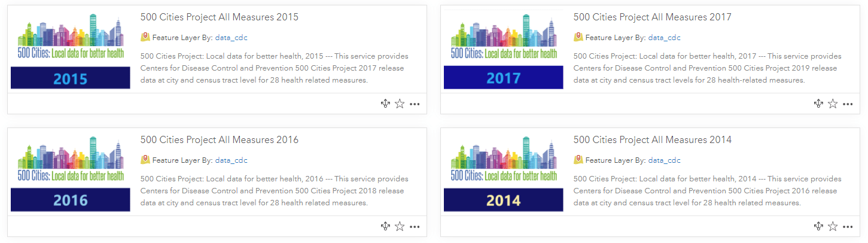Favorite the 500 Cities 2015 layer

point(400,104)
